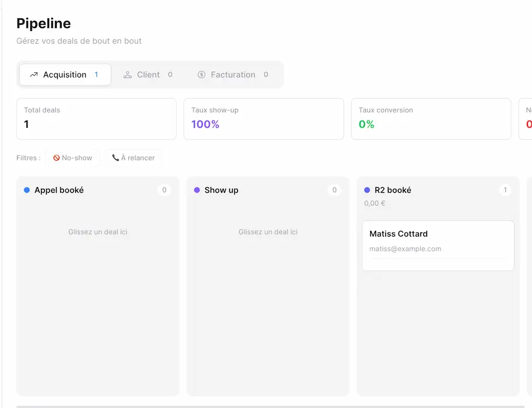This screenshot has width=532, height=408.
Task: Click the phone icon in À relancer
Action: [x=115, y=158]
